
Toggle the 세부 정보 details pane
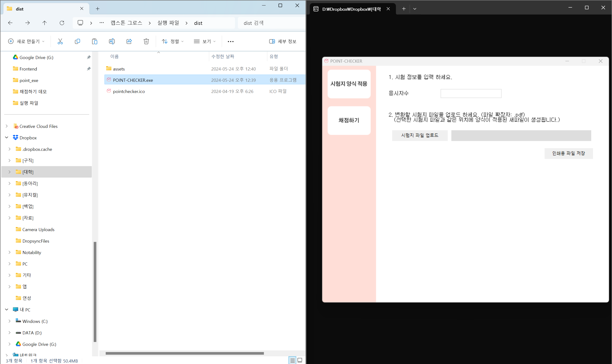[x=283, y=41]
